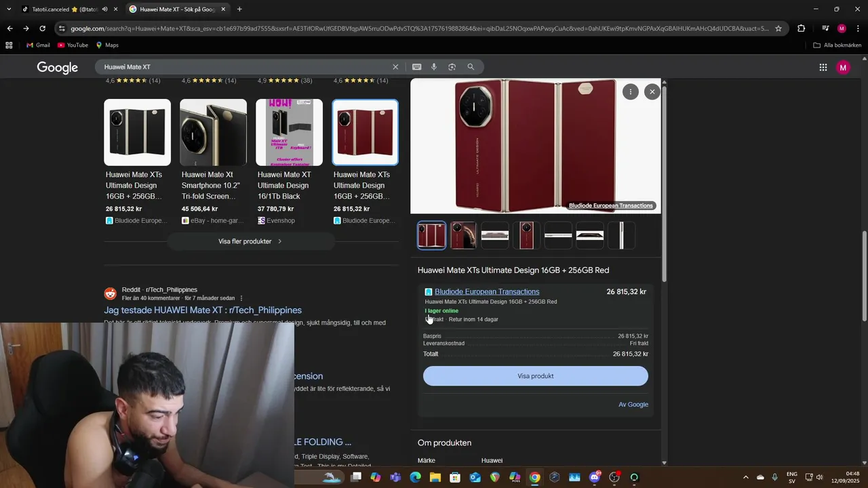Open File Explorer from taskbar
Viewport: 868px width, 488px height.
[x=435, y=477]
